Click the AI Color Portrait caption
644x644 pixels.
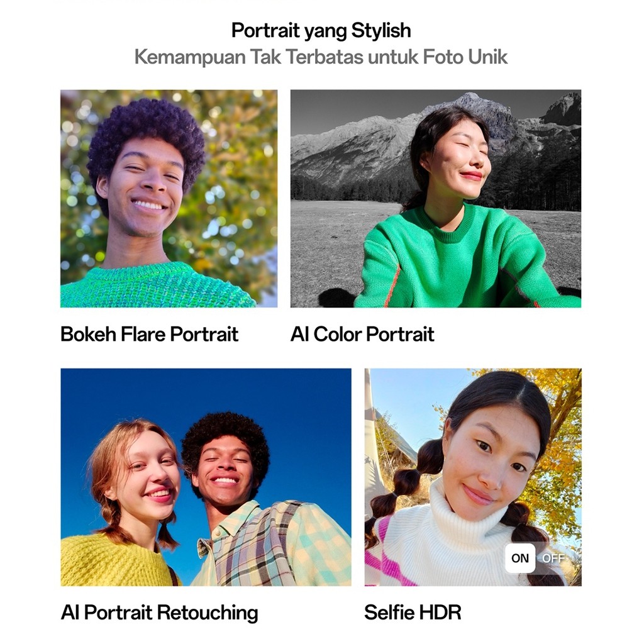pos(362,334)
